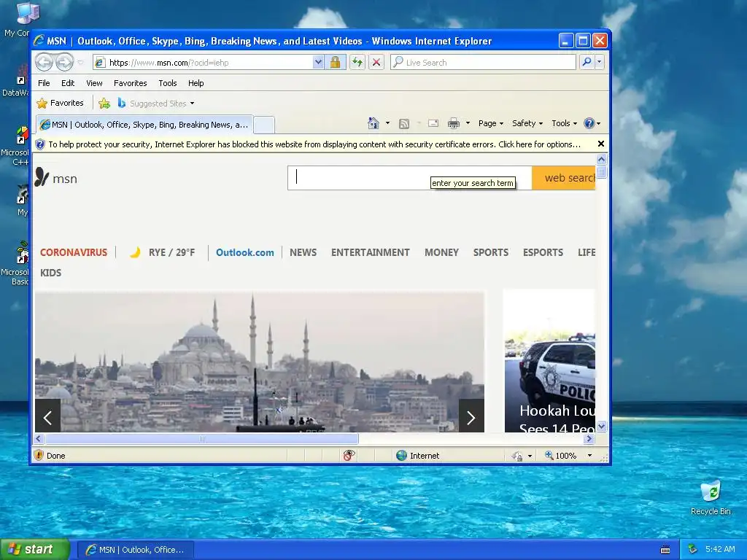Open the Tools menu in menu bar
The width and height of the screenshot is (747, 560).
coord(168,83)
